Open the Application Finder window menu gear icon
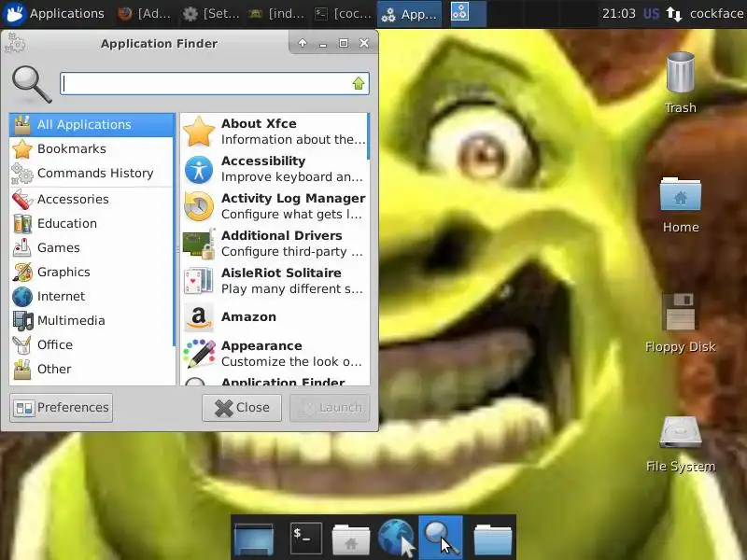Viewport: 747px width, 560px height. click(x=15, y=44)
